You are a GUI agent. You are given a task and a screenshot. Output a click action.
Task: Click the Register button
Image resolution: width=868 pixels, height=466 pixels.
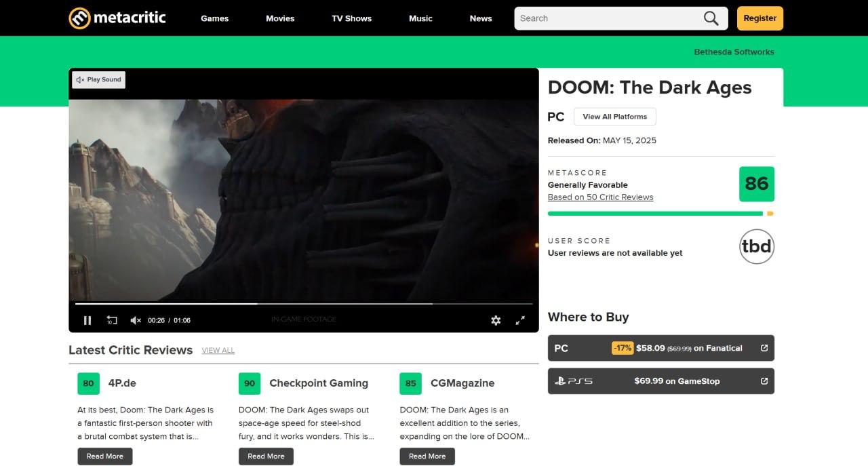760,18
